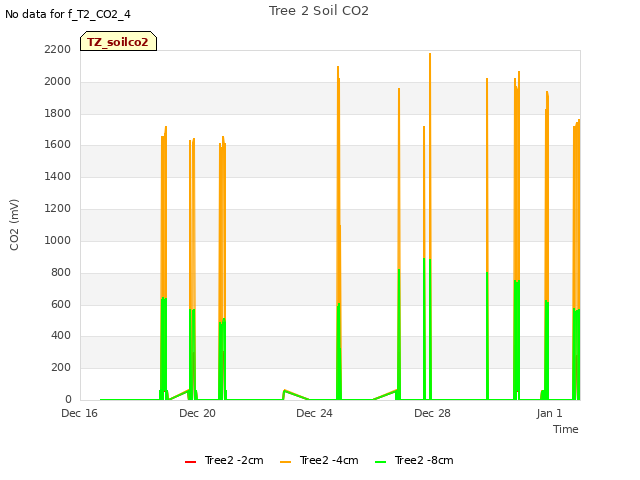
Task: Click the green spike just before Dec 28
Action: tap(424, 329)
